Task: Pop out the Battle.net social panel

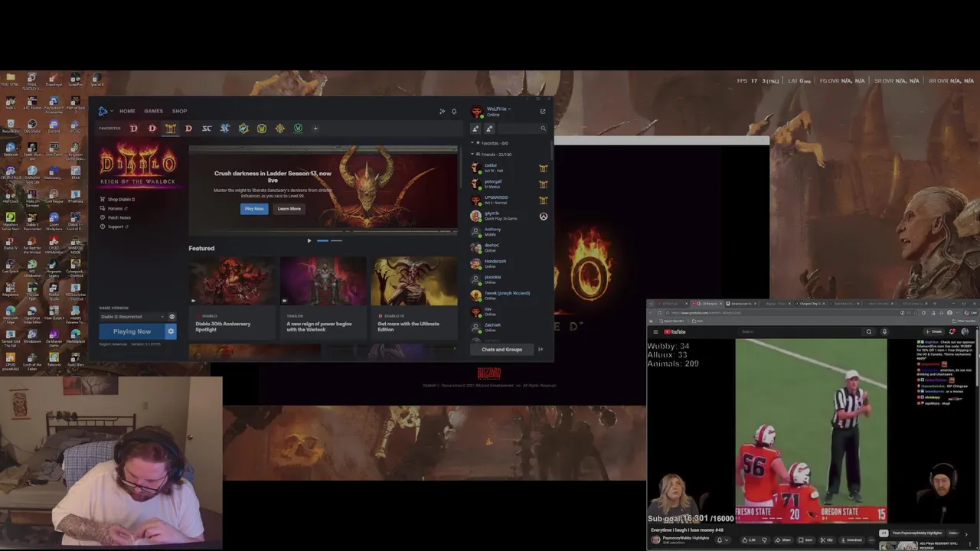Action: coord(543,112)
